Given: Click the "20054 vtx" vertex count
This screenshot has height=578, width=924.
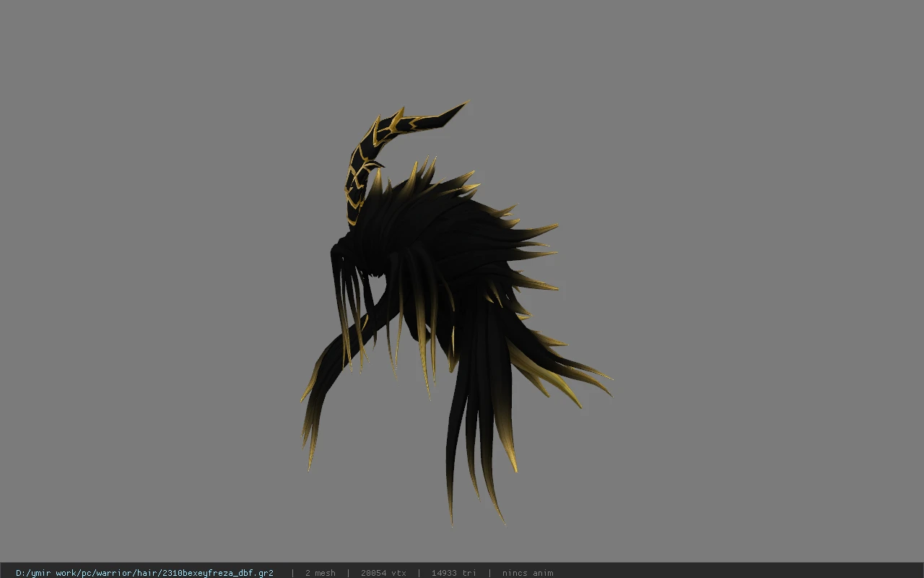Looking at the screenshot, I should coord(383,573).
